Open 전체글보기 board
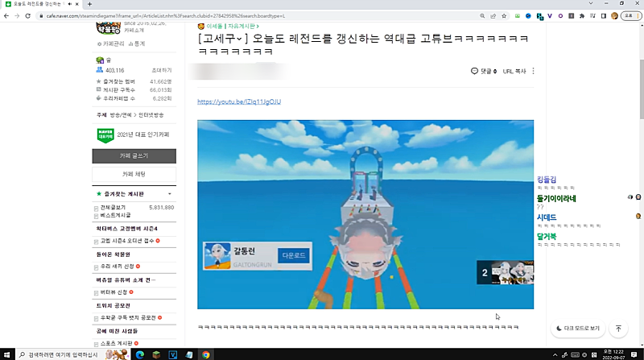This screenshot has width=644, height=360. pos(113,208)
